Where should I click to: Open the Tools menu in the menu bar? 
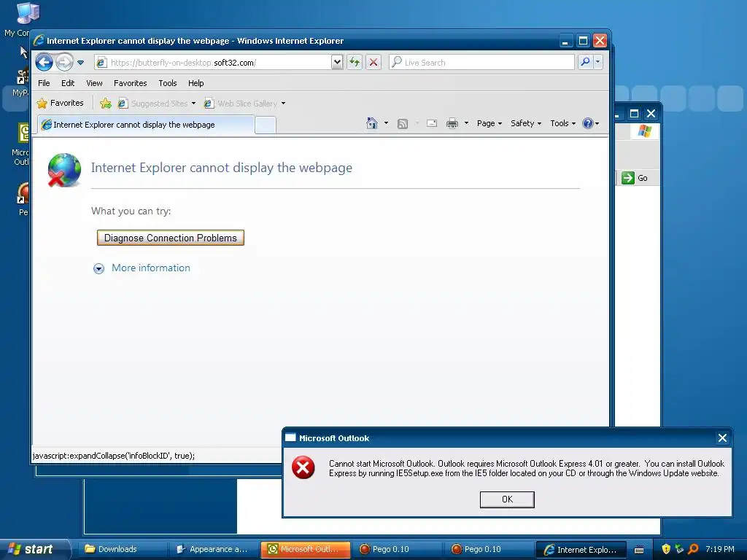pyautogui.click(x=168, y=83)
